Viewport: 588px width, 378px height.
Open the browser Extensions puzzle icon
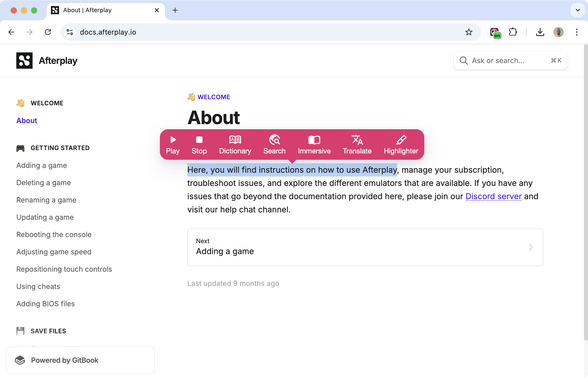513,32
